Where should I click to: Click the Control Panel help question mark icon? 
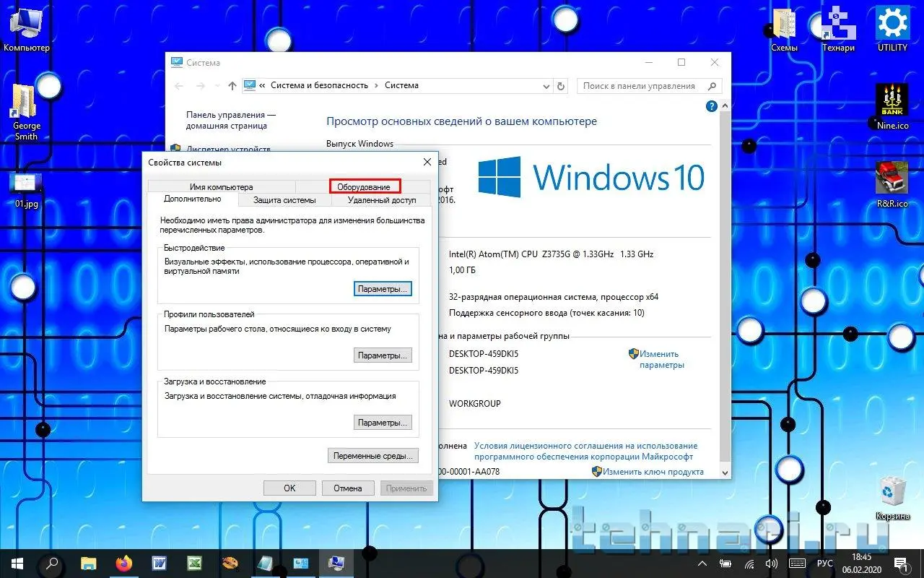click(x=711, y=106)
